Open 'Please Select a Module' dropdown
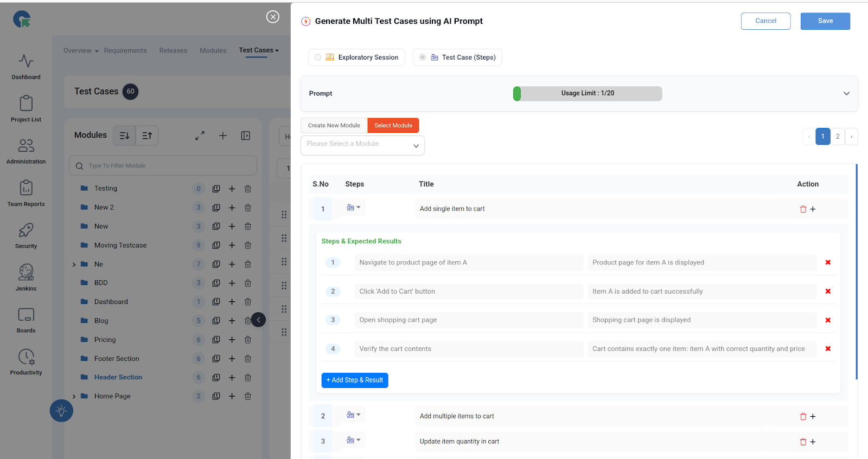 362,145
